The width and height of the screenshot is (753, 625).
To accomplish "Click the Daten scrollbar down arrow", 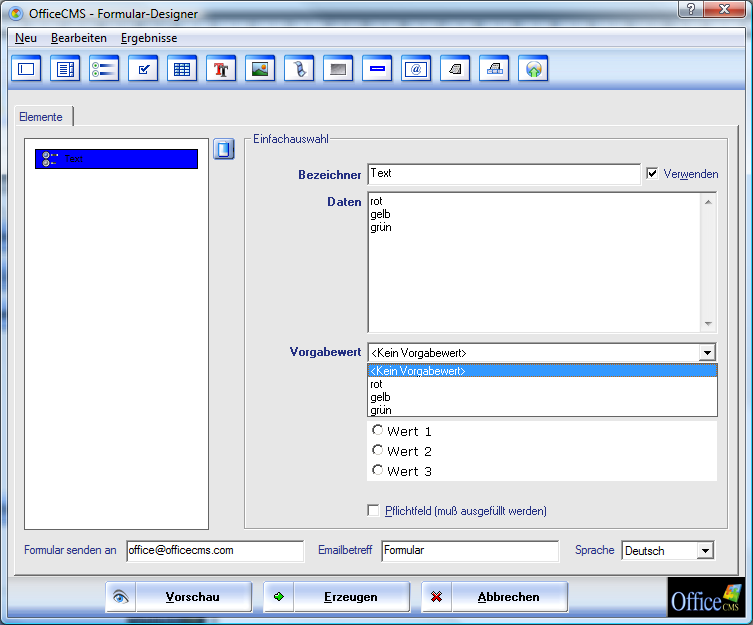I will pyautogui.click(x=708, y=324).
